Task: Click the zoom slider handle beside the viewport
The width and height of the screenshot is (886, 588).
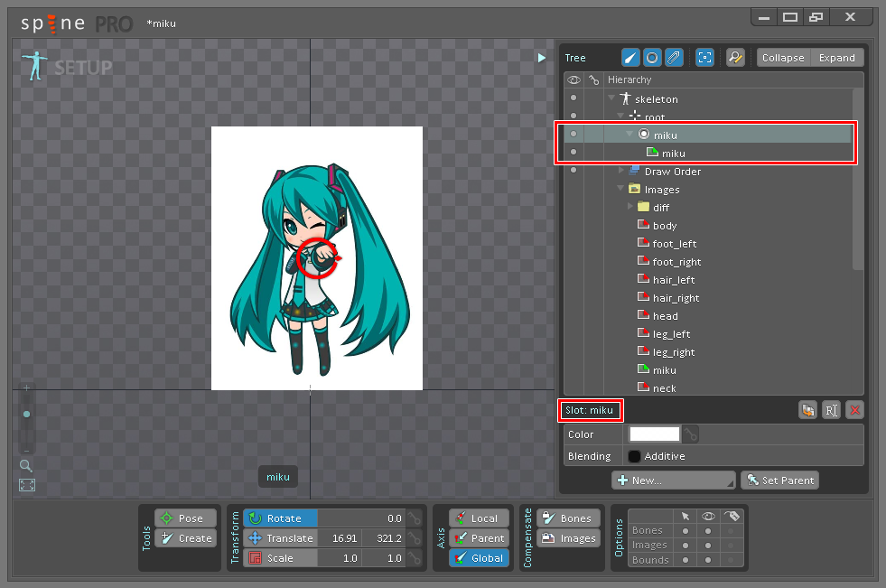Action: (26, 414)
